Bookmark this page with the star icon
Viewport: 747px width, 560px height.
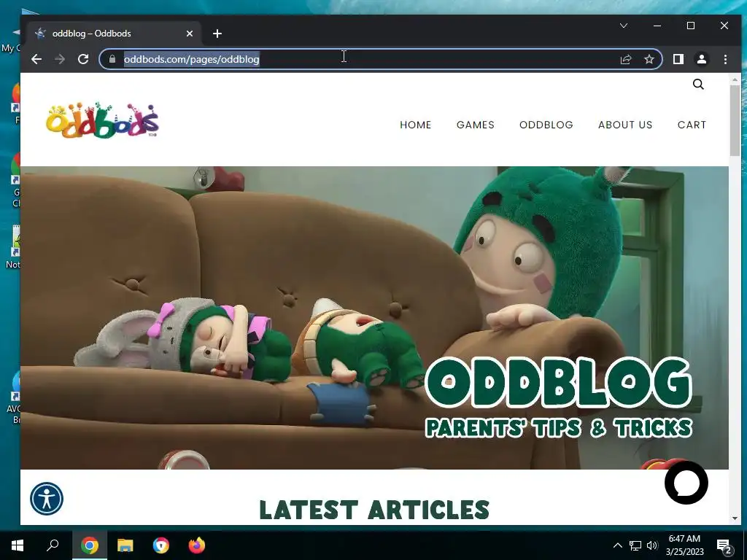[x=649, y=59]
